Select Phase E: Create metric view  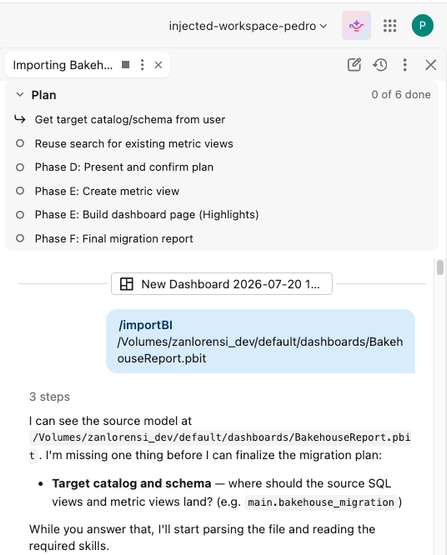tap(107, 191)
